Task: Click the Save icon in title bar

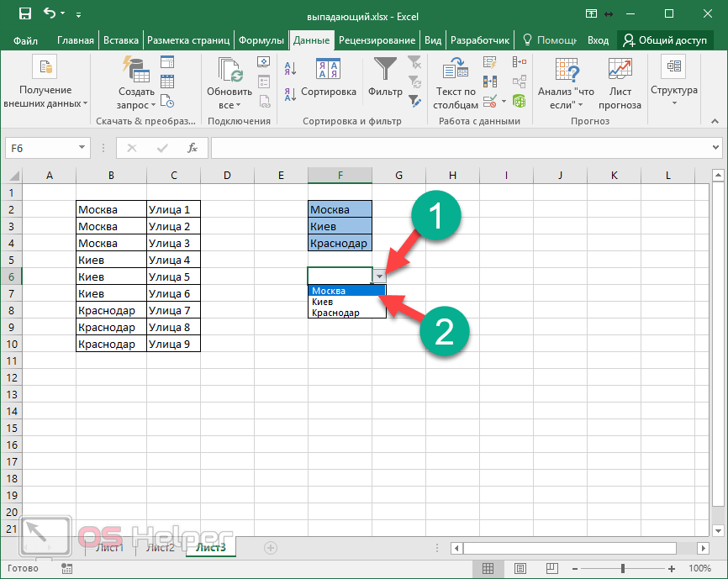Action: 25,14
